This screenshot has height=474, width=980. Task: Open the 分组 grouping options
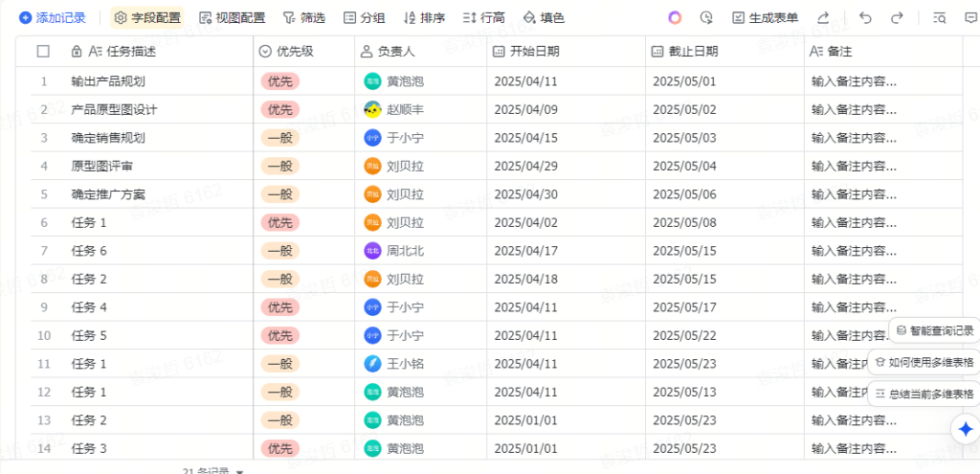pyautogui.click(x=364, y=17)
